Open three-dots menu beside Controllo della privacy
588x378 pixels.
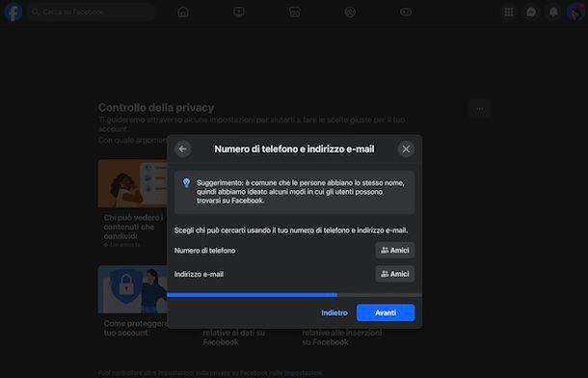point(480,109)
